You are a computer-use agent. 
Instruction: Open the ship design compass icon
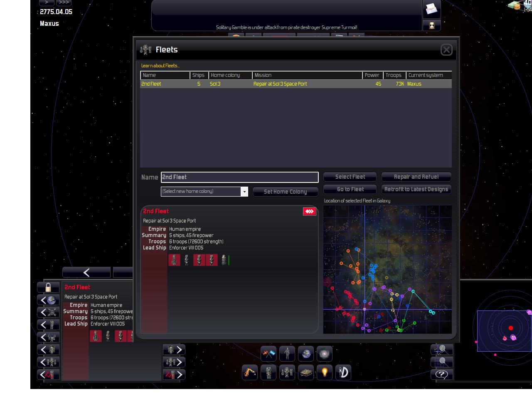(343, 372)
